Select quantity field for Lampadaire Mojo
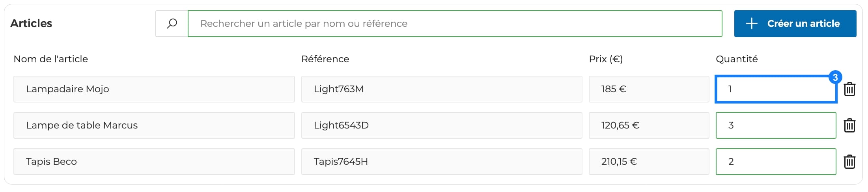Viewport: 868px width, 192px height. 776,89
